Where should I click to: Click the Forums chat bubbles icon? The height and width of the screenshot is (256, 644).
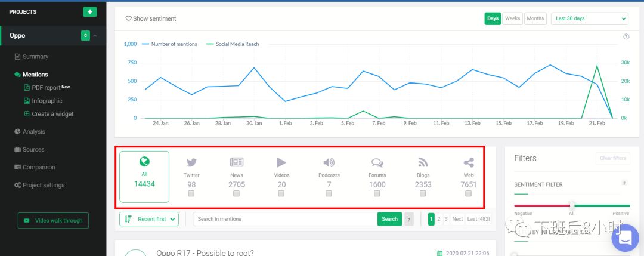(x=377, y=163)
